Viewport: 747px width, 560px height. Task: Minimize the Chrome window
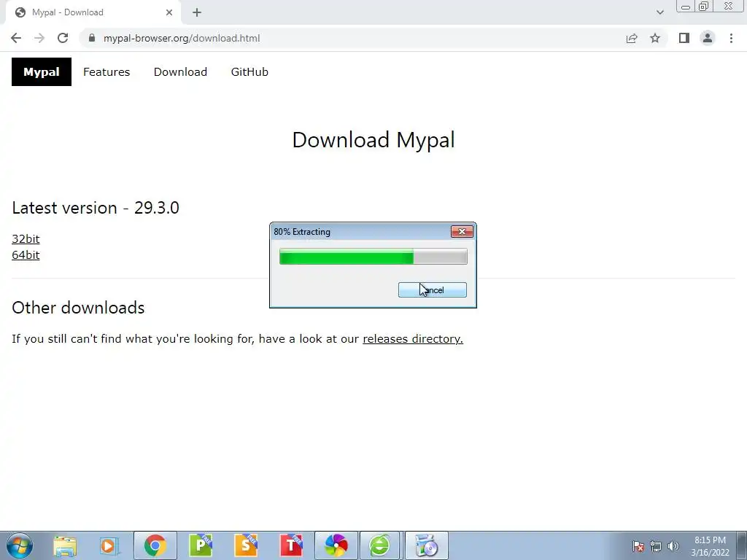(x=686, y=7)
